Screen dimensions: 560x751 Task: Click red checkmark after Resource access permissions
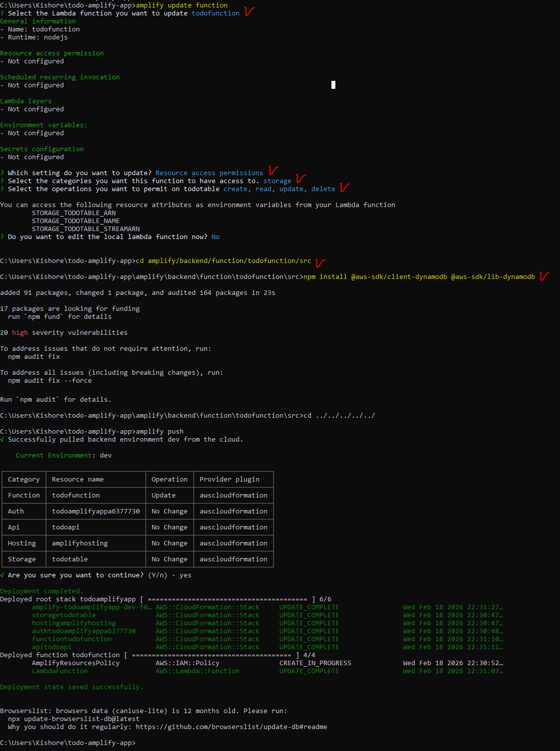pos(273,171)
